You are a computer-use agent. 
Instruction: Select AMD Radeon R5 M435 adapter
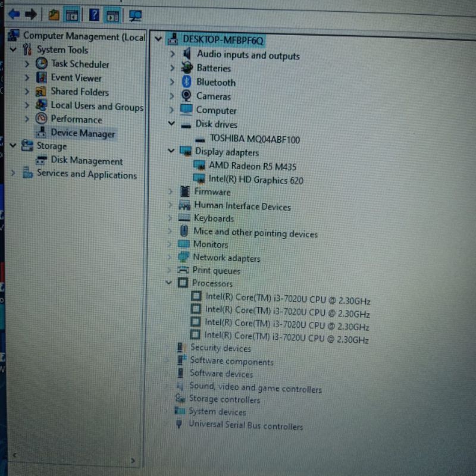tap(252, 166)
